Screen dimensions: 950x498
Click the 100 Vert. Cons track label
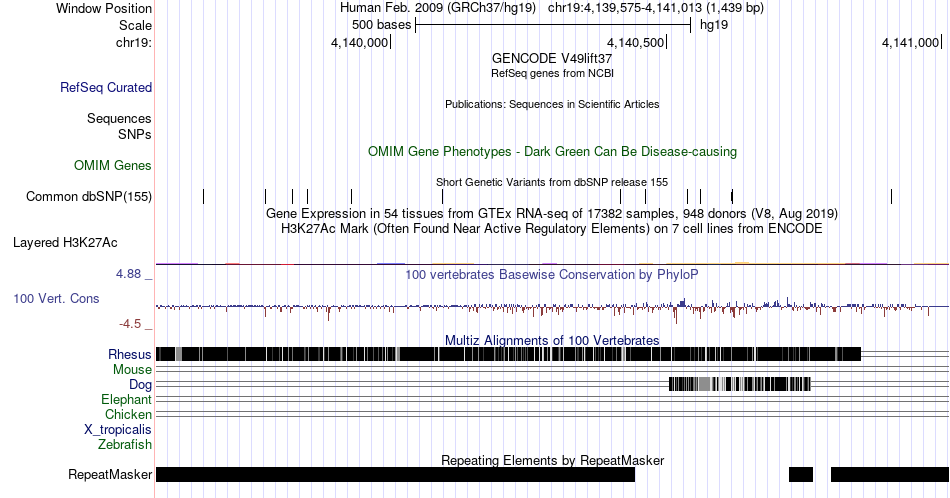56,298
